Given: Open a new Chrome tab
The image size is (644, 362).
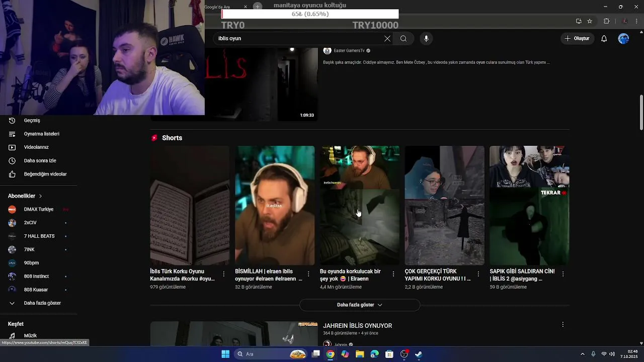Looking at the screenshot, I should [258, 7].
